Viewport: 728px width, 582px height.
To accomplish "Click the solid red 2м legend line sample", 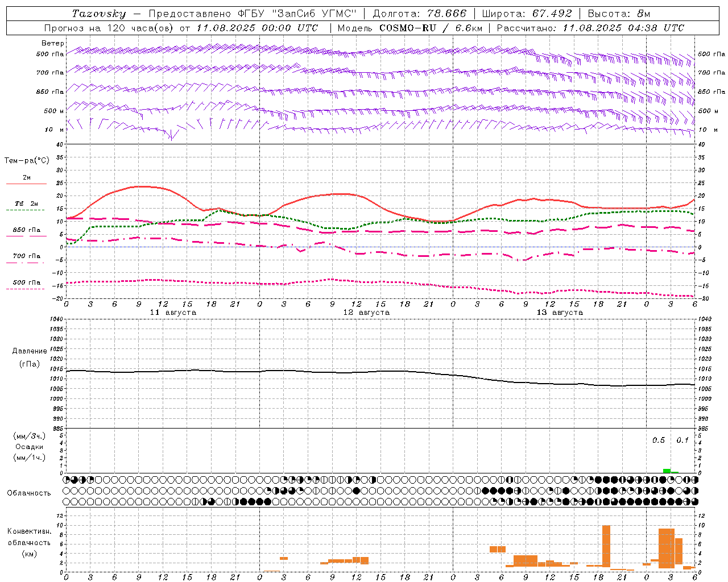I will coord(26,184).
